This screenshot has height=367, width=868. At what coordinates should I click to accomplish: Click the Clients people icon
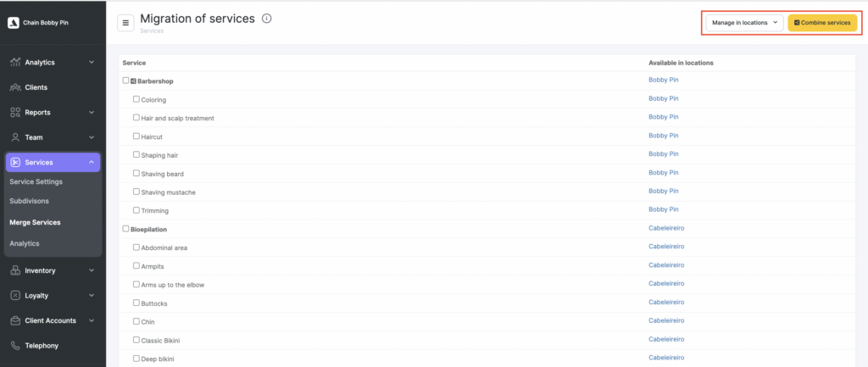(15, 87)
